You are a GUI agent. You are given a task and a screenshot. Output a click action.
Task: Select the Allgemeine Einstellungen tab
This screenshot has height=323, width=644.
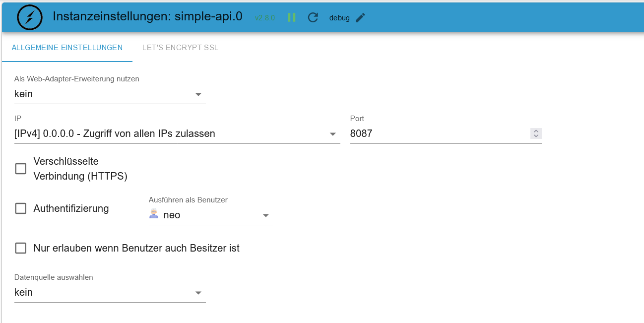coord(67,48)
